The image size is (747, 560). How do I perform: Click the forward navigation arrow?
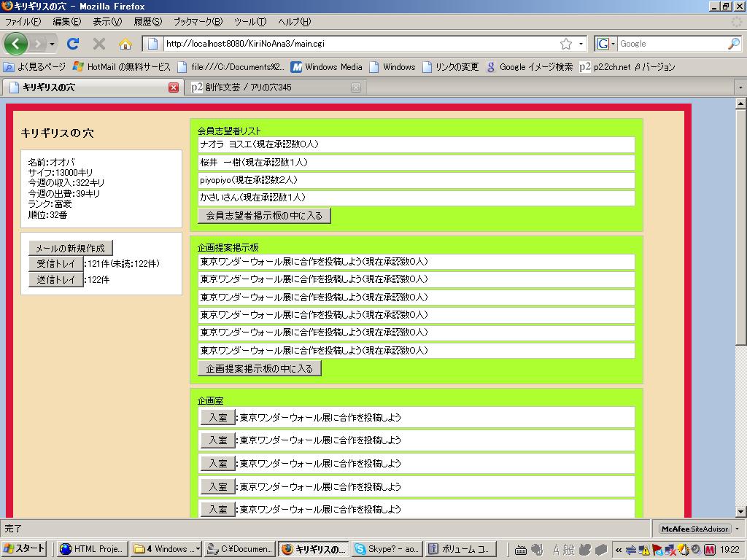tap(37, 44)
